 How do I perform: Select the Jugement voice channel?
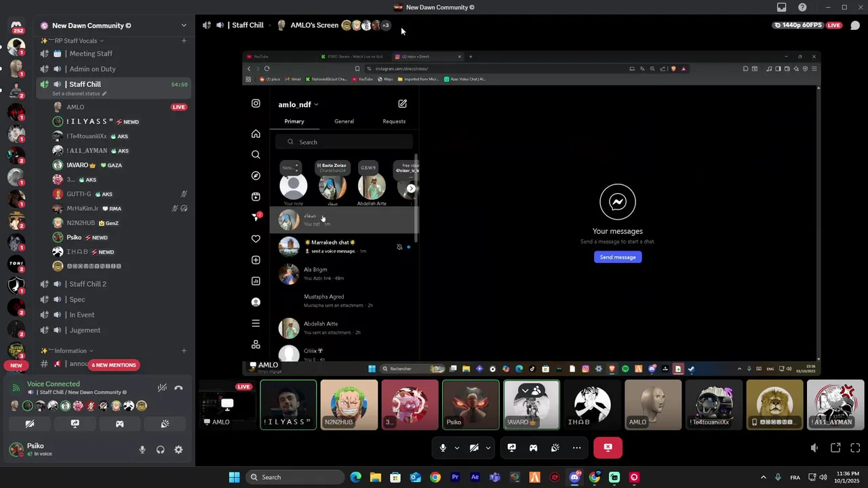click(113, 330)
